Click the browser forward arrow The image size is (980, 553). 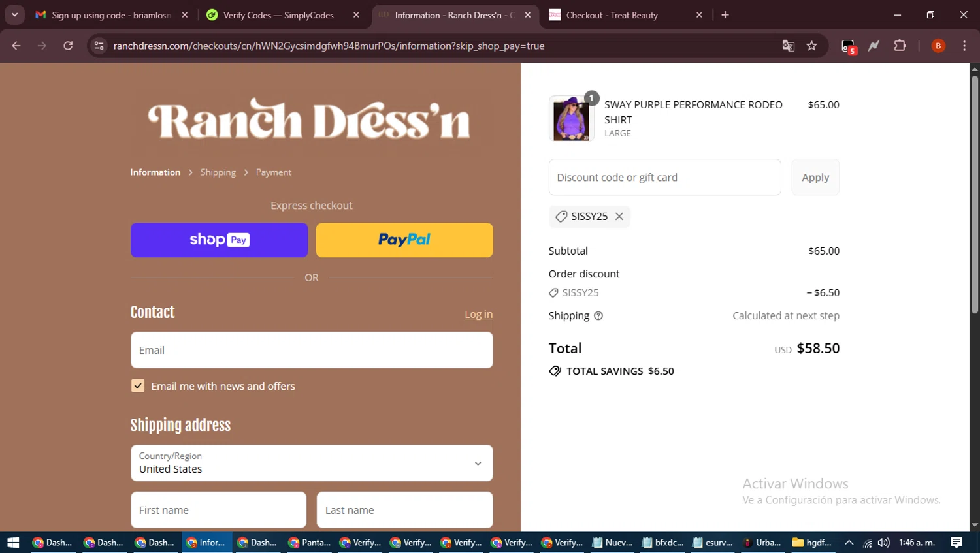coord(42,46)
